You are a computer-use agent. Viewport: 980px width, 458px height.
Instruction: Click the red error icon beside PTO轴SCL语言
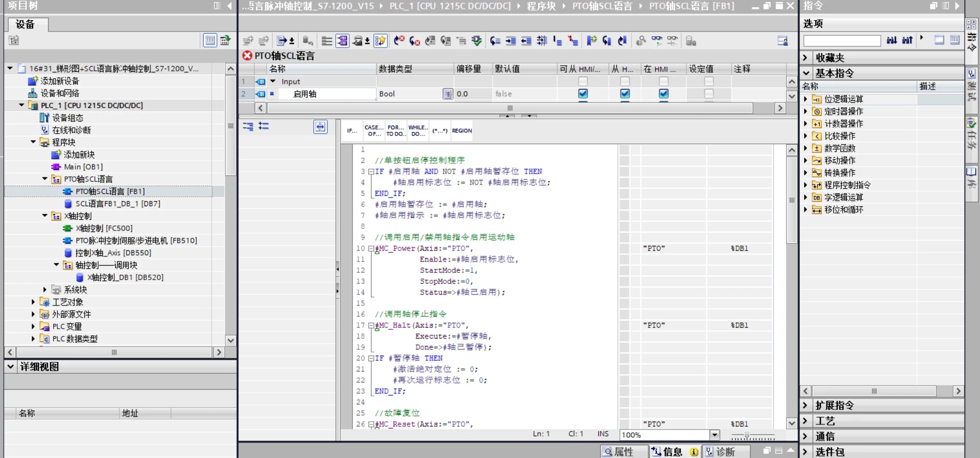pyautogui.click(x=247, y=55)
